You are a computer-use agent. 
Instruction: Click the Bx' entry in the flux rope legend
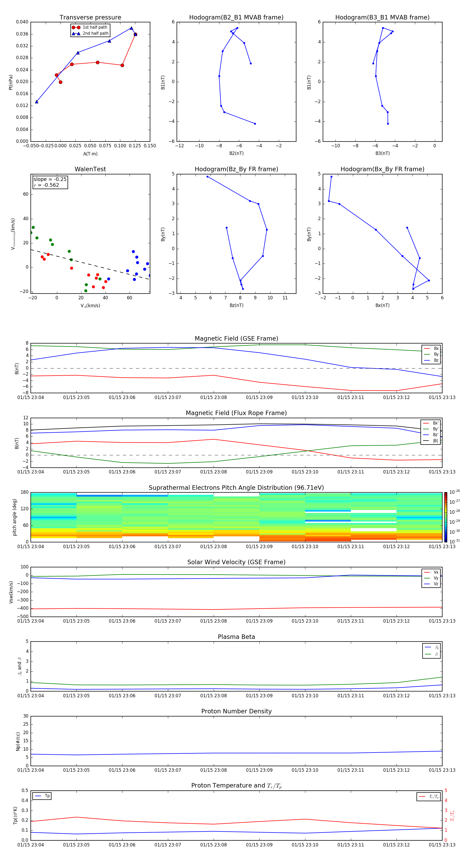(x=431, y=423)
